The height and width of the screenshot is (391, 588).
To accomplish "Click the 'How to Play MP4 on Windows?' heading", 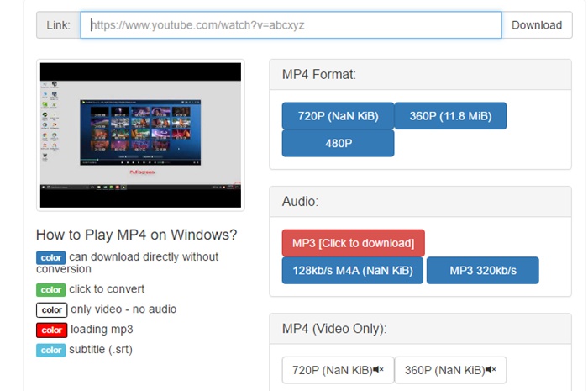I will click(x=136, y=235).
